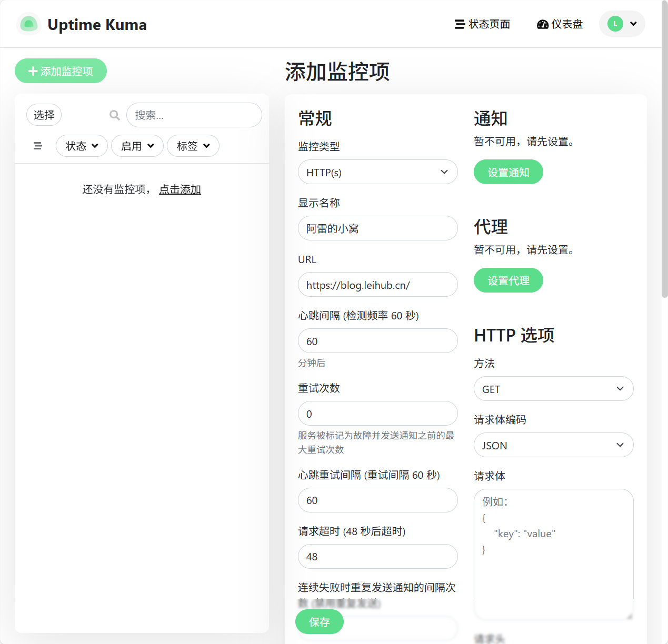The height and width of the screenshot is (644, 668).
Task: Expand the profile dropdown chevron
Action: coord(633,24)
